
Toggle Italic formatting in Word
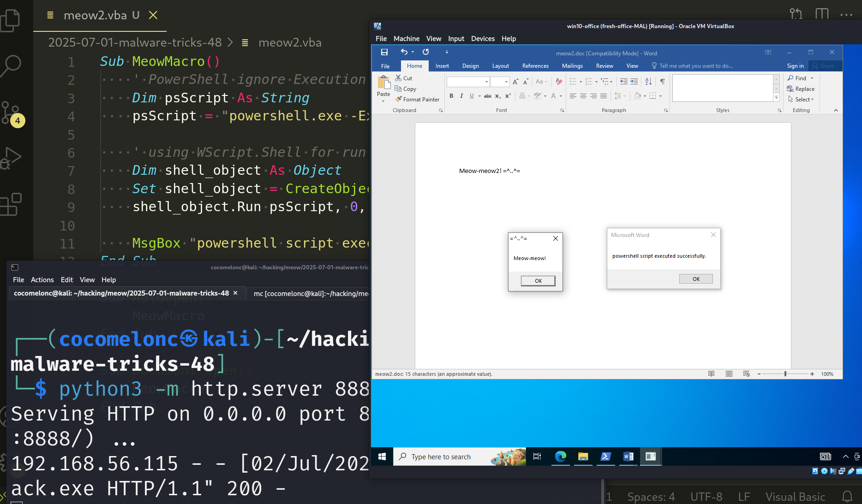click(461, 96)
